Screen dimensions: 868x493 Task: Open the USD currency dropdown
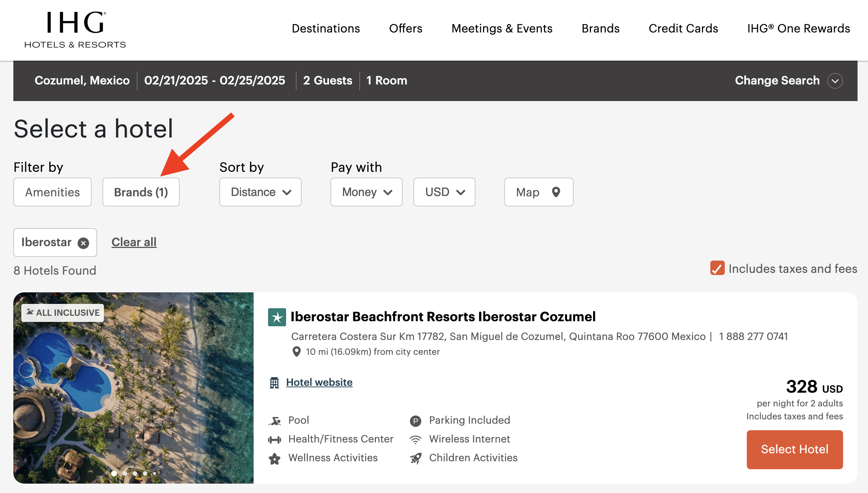[x=444, y=192]
